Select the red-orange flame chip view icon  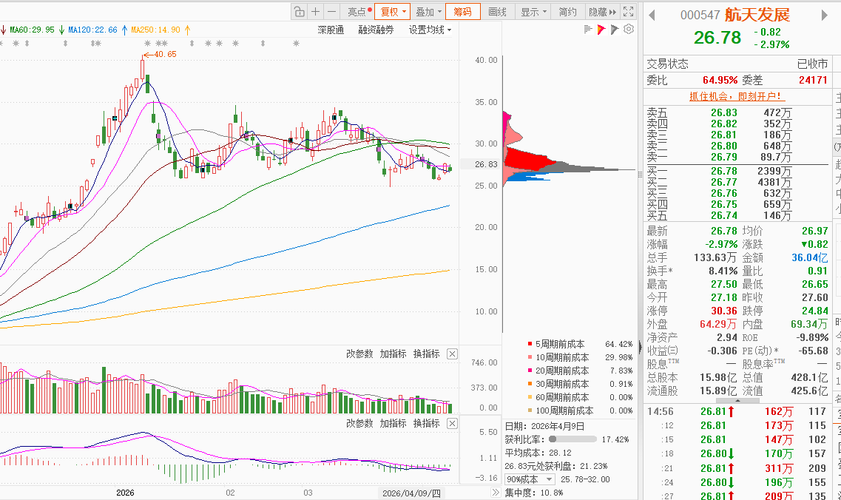pyautogui.click(x=601, y=30)
